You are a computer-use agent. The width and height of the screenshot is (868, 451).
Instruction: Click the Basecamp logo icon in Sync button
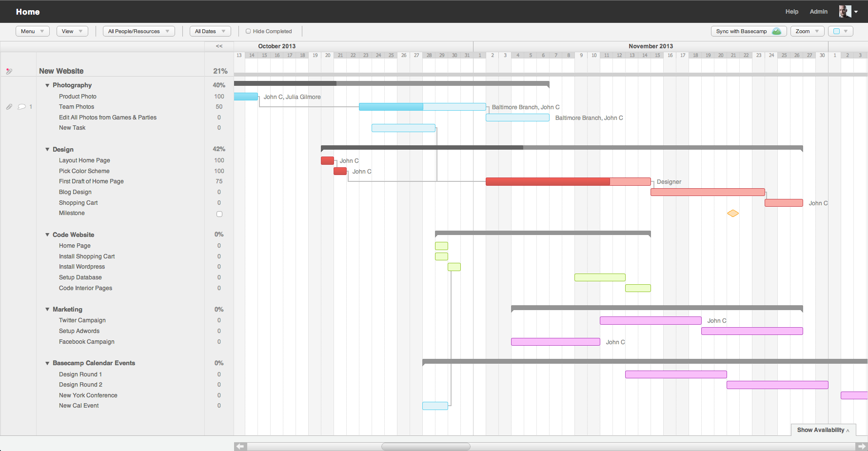click(x=776, y=31)
